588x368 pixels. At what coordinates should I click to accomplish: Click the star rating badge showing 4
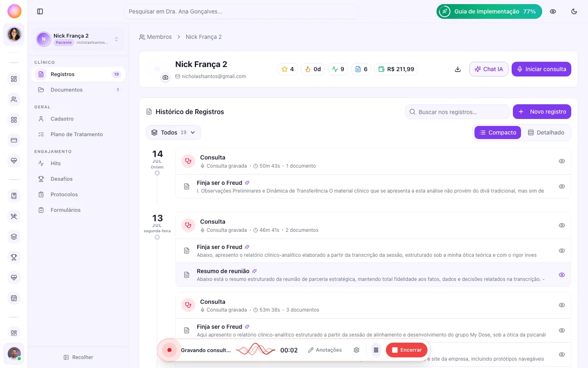(x=288, y=69)
